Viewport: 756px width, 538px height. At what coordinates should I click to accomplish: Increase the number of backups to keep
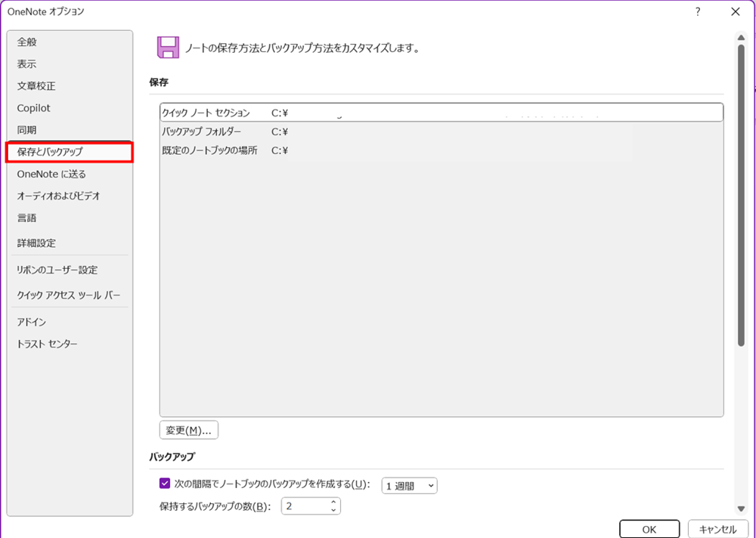333,502
